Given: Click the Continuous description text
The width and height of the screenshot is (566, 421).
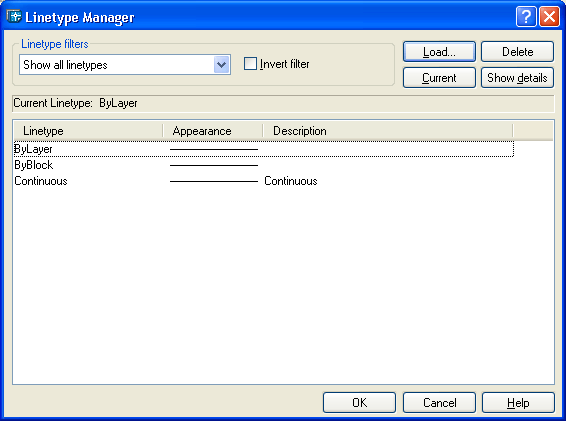Looking at the screenshot, I should [291, 181].
